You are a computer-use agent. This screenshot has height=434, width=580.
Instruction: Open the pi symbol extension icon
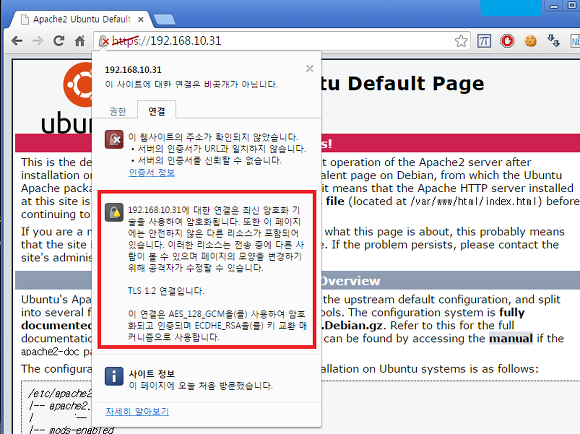[484, 41]
